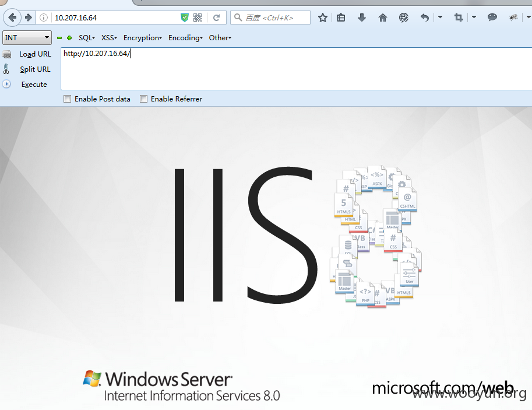Open the Other menu in HackBar
The width and height of the screenshot is (532, 410).
click(x=220, y=38)
